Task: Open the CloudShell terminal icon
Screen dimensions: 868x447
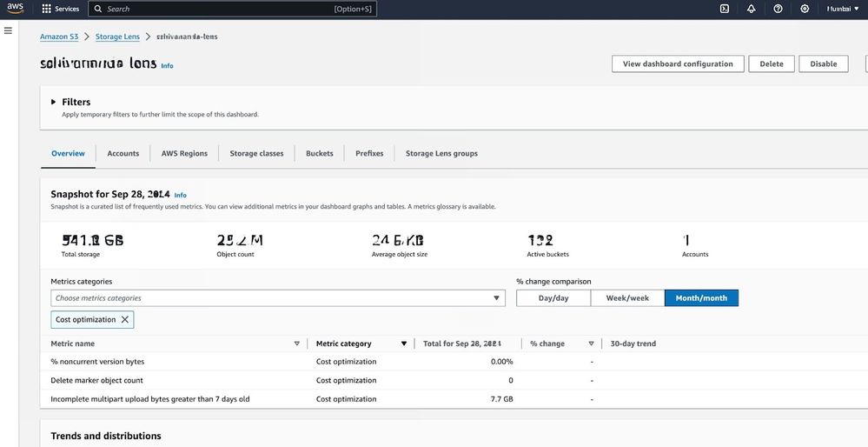Action: tap(725, 9)
